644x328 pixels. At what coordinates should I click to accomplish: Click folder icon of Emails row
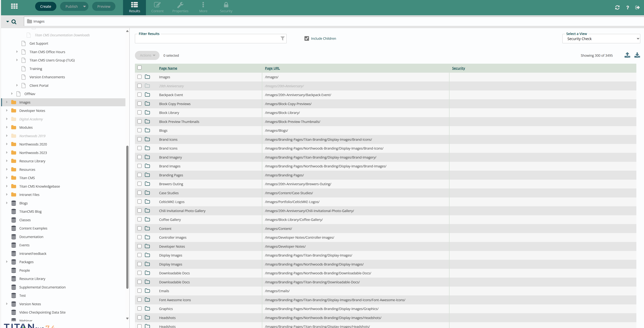147,291
